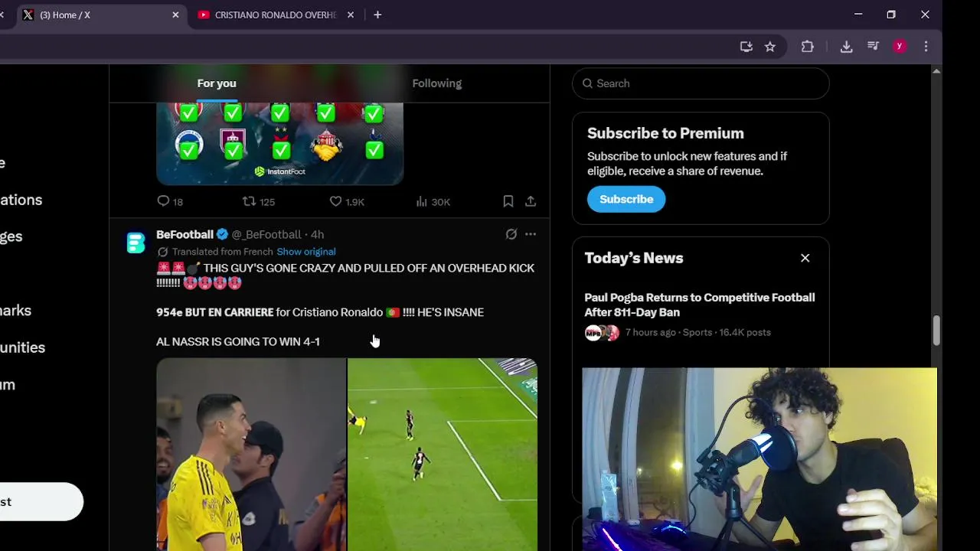Screen dimensions: 980x551
Task: Click the search magnifier icon
Action: tap(587, 83)
